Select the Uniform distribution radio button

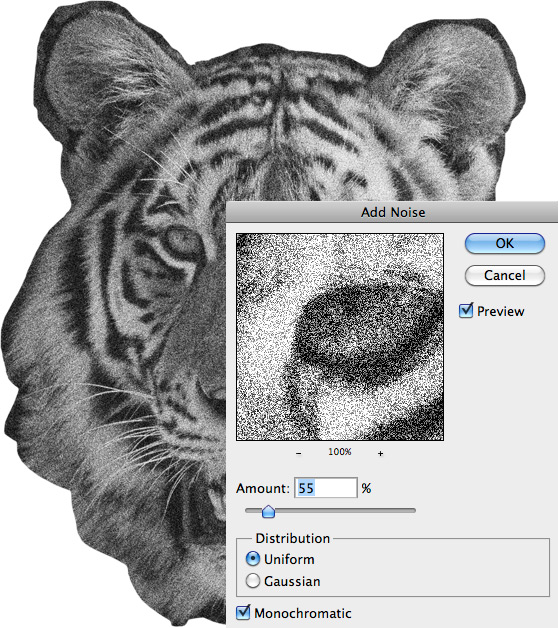(253, 559)
